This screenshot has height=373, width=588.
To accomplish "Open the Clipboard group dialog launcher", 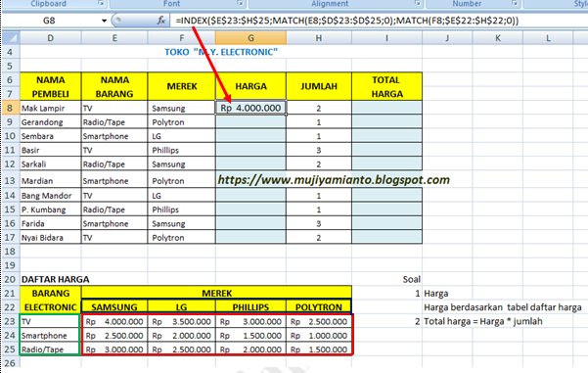I will (101, 3).
